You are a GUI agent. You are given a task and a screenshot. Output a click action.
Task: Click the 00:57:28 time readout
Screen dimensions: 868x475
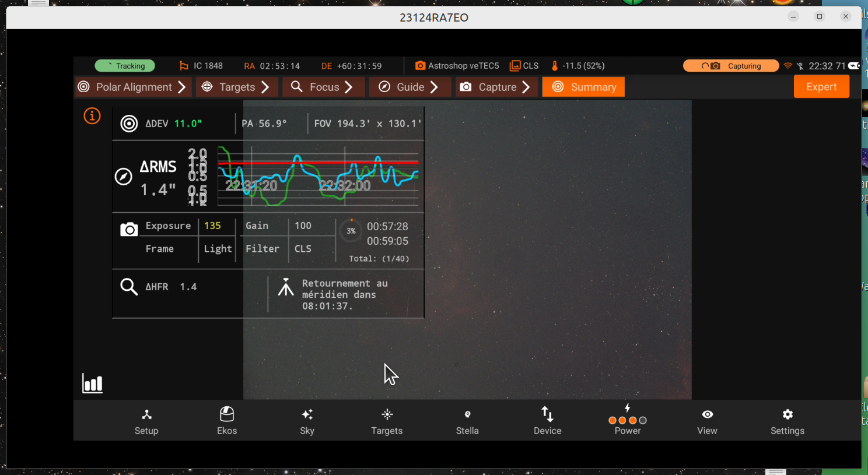(387, 226)
